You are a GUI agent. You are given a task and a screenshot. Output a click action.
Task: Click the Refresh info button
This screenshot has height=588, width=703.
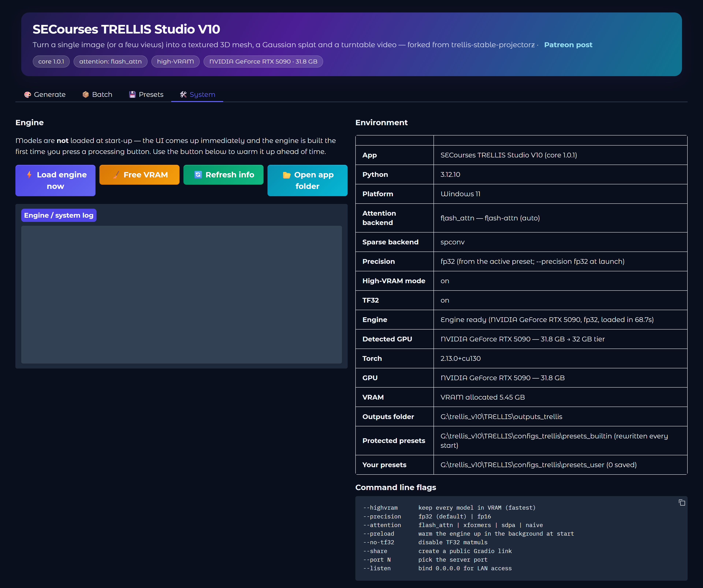[x=224, y=175]
